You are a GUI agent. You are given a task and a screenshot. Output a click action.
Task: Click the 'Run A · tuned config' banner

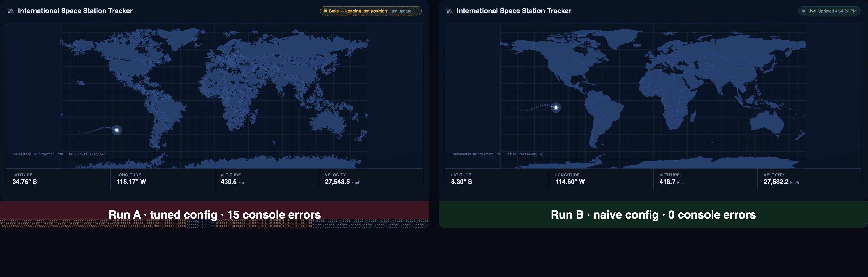[215, 215]
